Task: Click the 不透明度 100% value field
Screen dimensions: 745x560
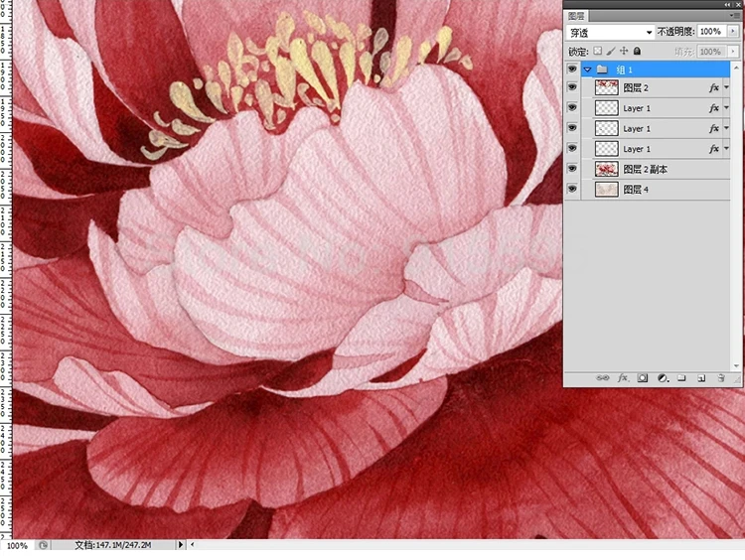Action: click(x=712, y=32)
